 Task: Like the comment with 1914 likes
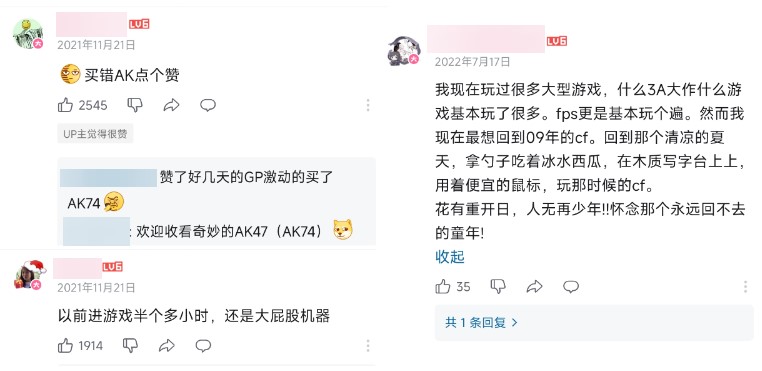coord(65,346)
